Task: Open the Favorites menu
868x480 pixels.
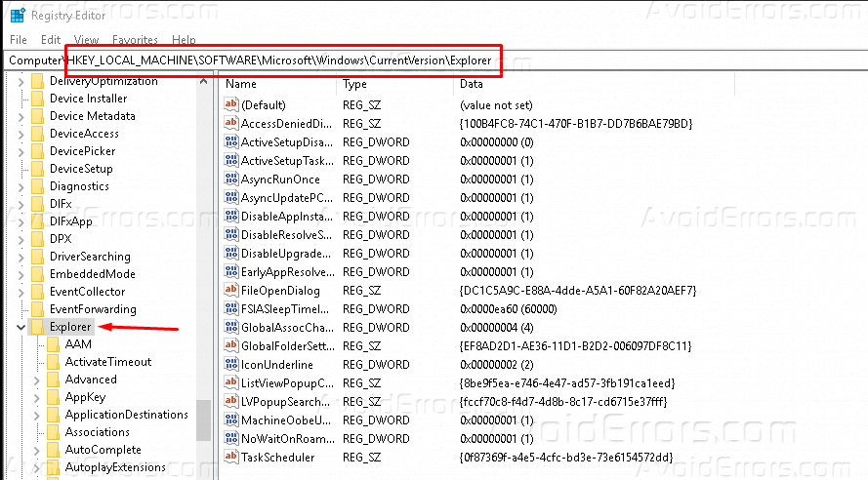Action: pos(135,40)
